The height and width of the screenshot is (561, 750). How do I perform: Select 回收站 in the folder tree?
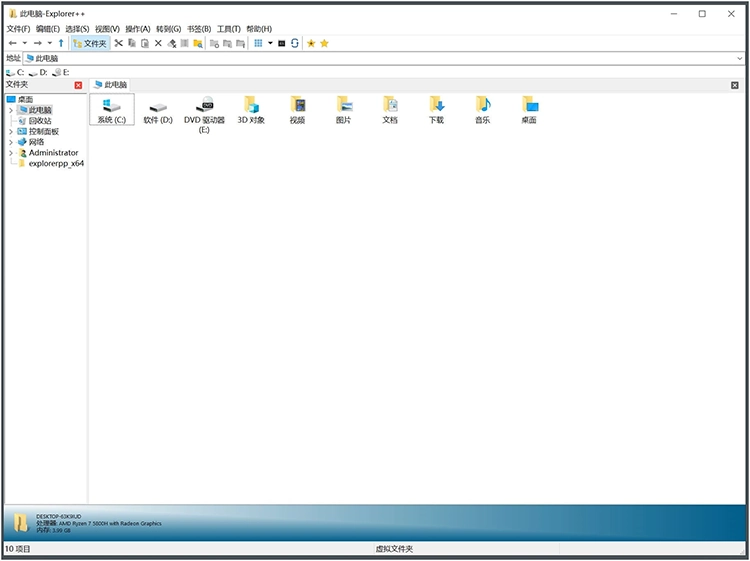39,120
